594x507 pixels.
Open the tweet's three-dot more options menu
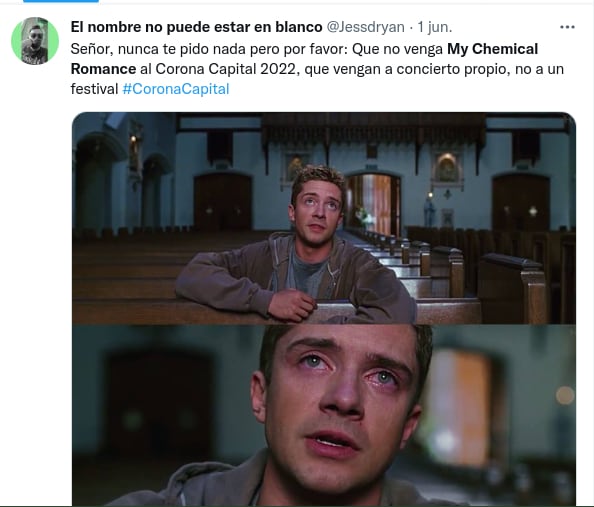coord(567,27)
